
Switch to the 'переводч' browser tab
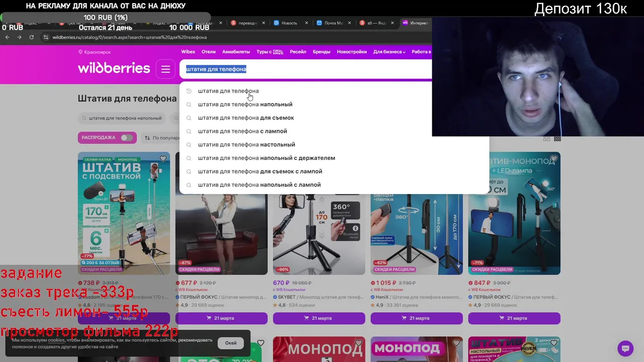[x=248, y=23]
